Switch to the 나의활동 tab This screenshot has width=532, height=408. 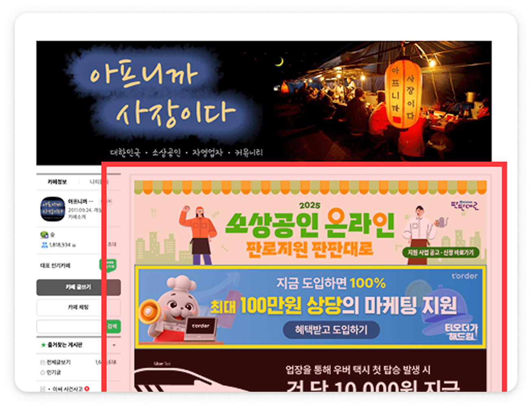pyautogui.click(x=99, y=182)
